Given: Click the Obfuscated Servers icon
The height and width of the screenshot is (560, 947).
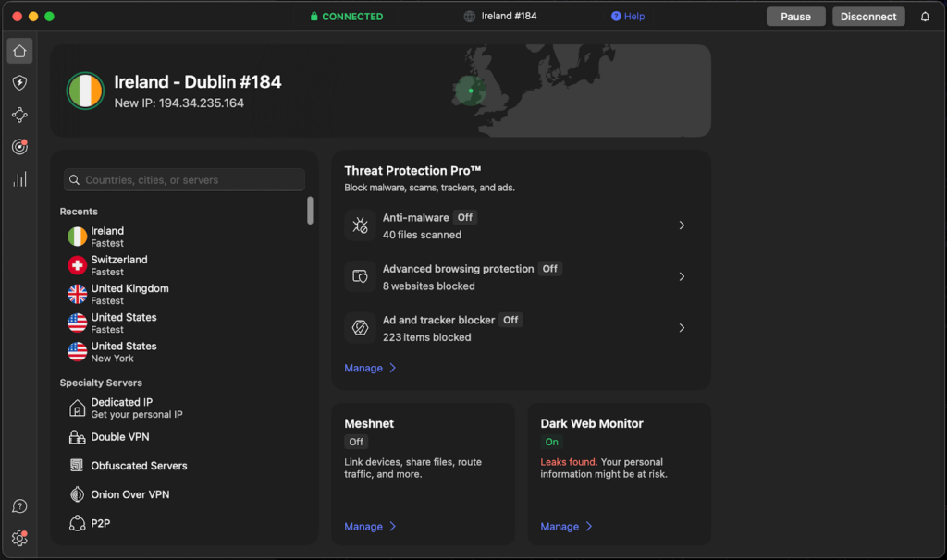Looking at the screenshot, I should 78,465.
